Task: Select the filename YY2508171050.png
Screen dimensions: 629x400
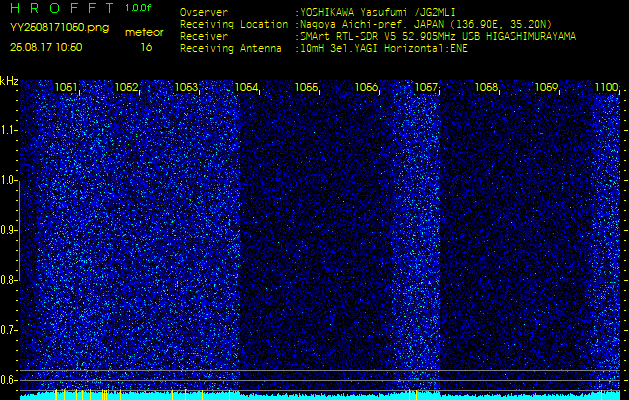Action: pos(59,28)
